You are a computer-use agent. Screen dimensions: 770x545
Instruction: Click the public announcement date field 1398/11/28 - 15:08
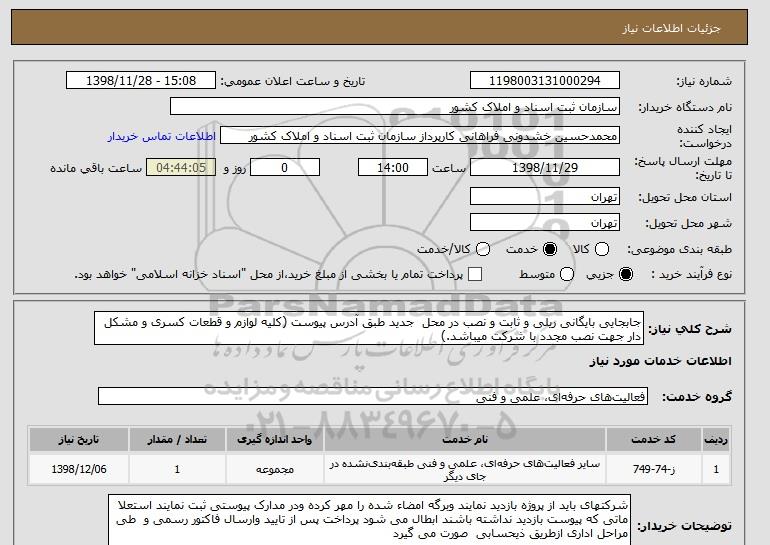pyautogui.click(x=141, y=81)
